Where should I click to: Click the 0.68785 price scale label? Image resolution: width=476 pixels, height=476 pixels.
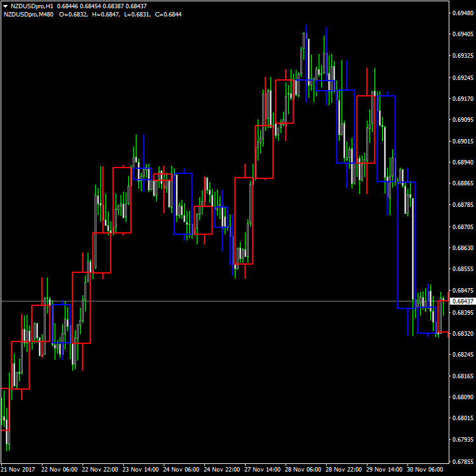463,205
